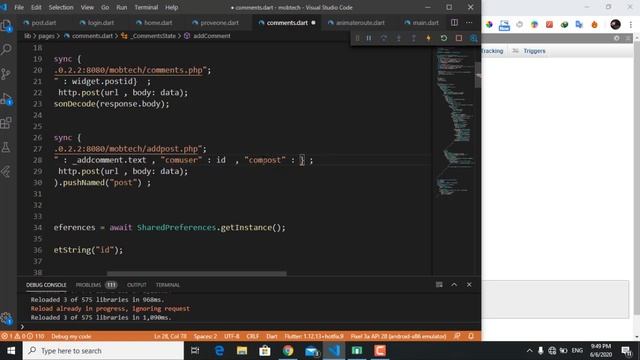Click Windows search box Type here to search
The image size is (640, 360).
(x=103, y=351)
